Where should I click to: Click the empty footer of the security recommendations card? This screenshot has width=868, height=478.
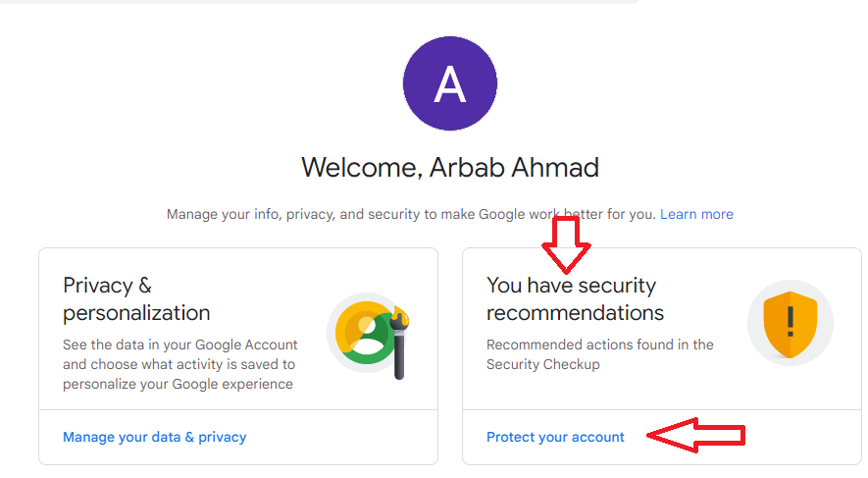802,437
